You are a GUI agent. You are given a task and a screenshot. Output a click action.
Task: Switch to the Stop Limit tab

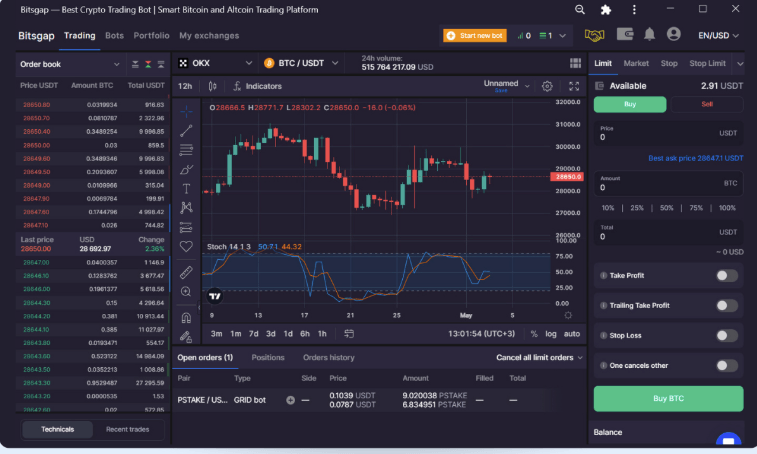707,63
